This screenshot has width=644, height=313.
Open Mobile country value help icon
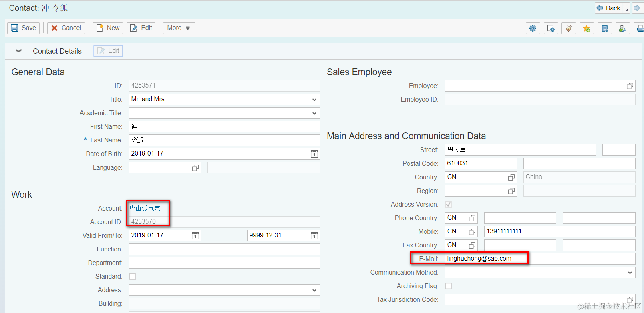(x=472, y=232)
